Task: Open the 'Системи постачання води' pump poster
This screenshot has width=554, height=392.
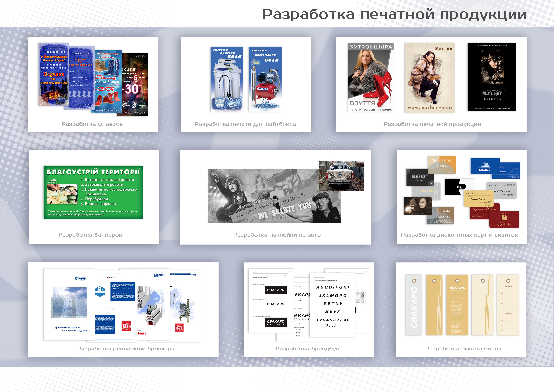Action: 265,79
